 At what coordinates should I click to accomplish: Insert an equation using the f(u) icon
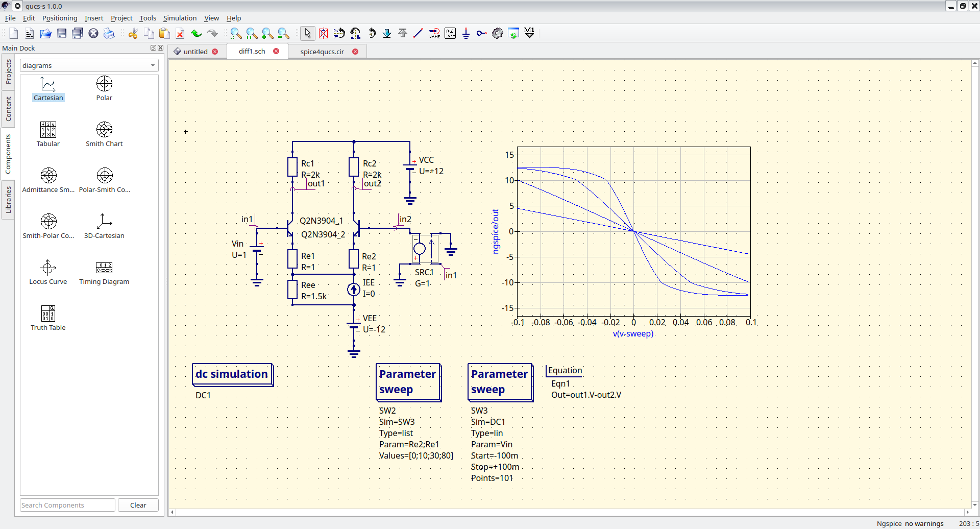pos(450,33)
